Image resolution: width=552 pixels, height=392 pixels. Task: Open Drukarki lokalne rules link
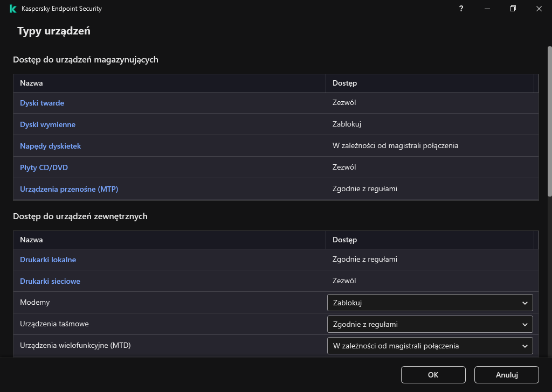pos(48,260)
